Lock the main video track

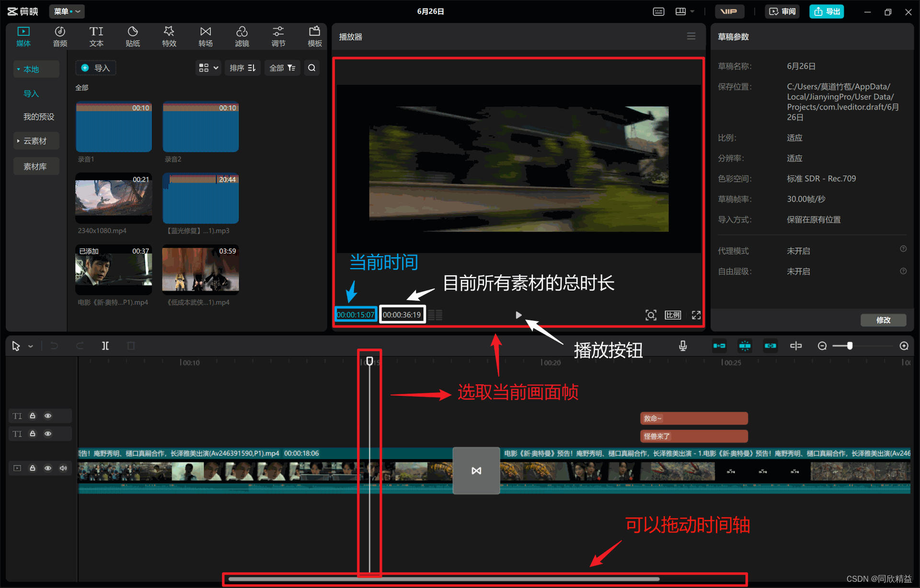click(x=33, y=468)
